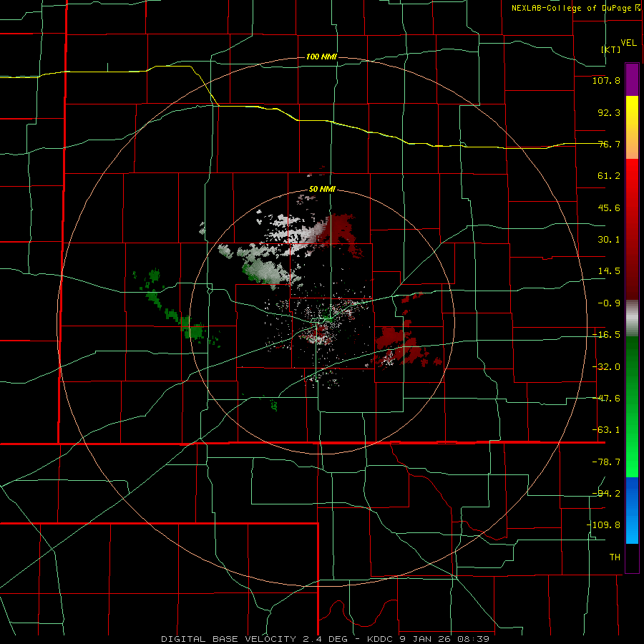Click the -16.5 velocity scale value
Viewport: 644px width, 644px height.
(606, 335)
